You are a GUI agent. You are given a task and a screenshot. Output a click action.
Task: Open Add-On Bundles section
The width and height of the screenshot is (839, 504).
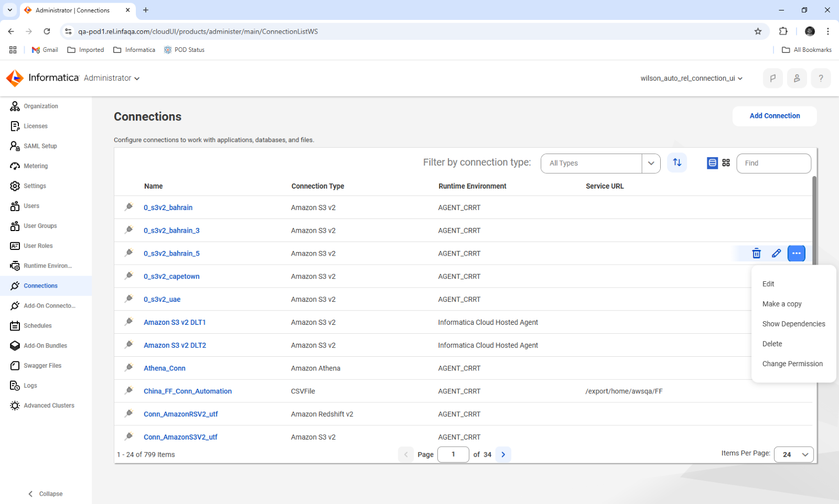tap(45, 346)
